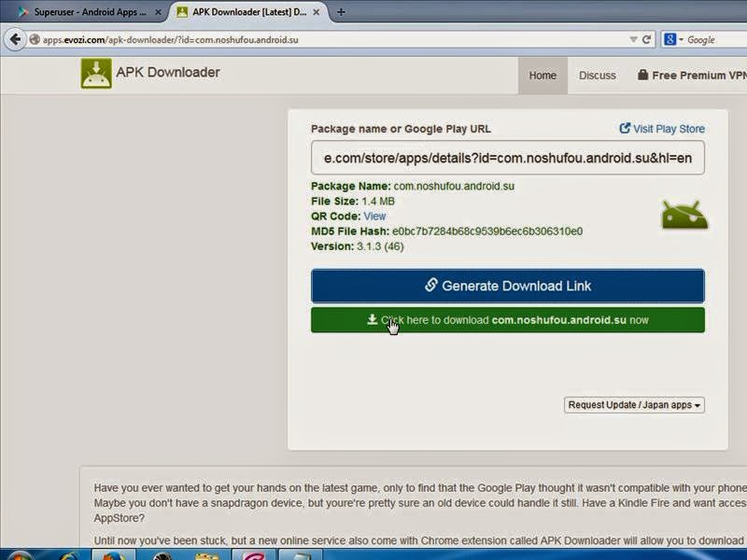Click the Firefox taskbar icon
The height and width of the screenshot is (560, 747).
[113, 555]
